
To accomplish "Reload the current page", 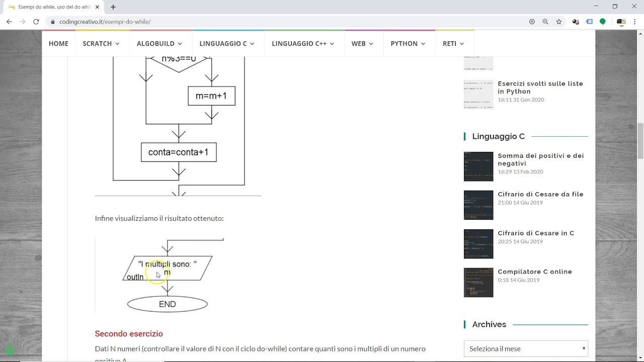I will [x=36, y=22].
